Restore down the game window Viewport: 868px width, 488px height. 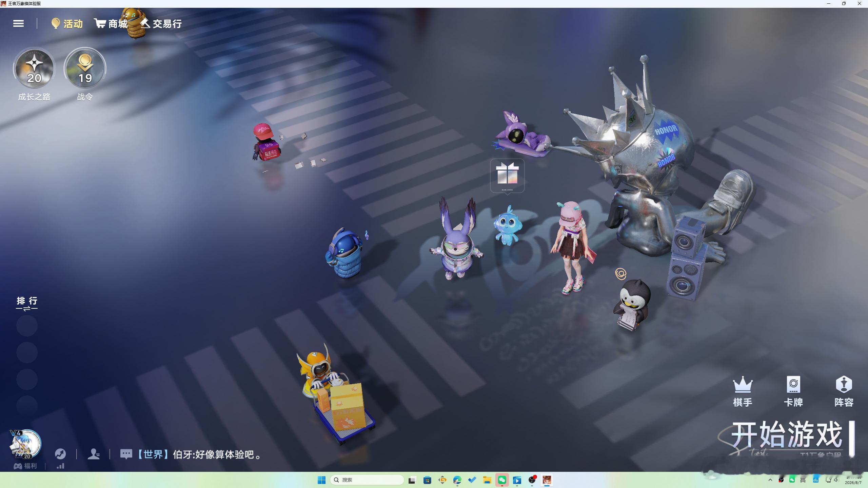(x=844, y=3)
